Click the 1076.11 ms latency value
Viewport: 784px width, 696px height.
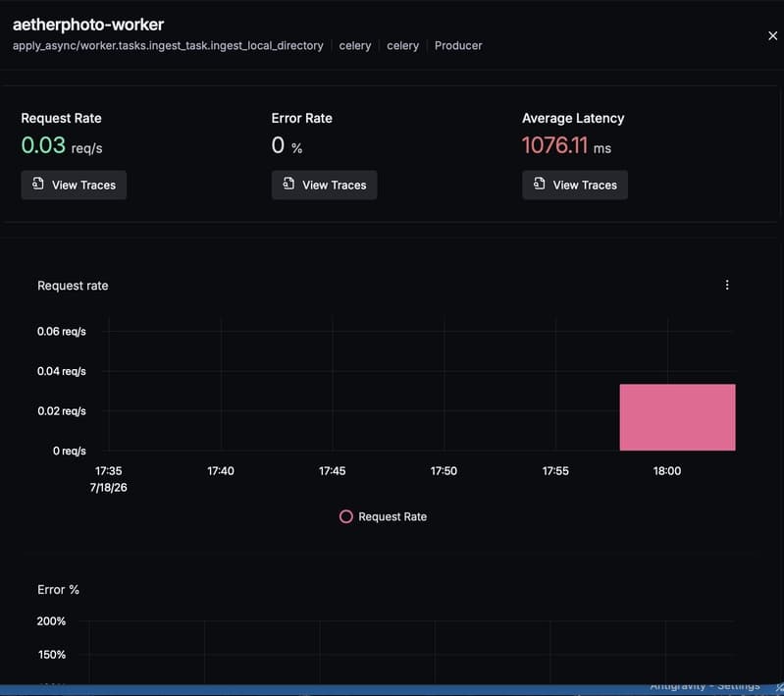click(566, 145)
